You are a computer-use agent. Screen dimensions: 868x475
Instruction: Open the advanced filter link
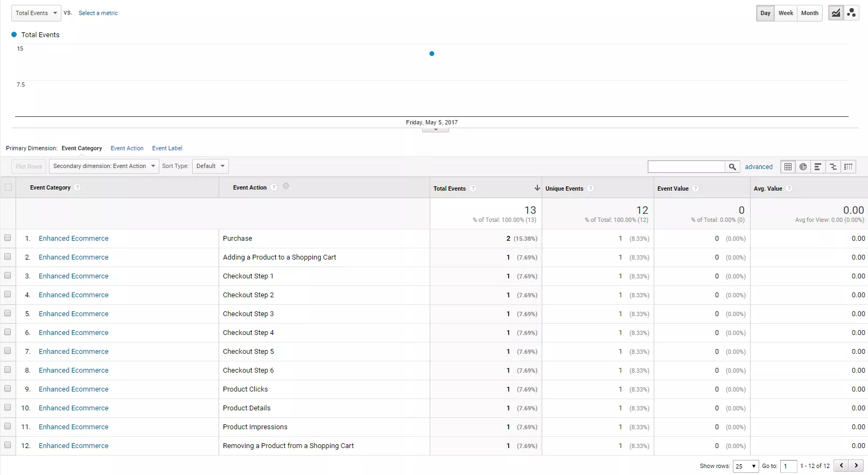[x=759, y=167]
